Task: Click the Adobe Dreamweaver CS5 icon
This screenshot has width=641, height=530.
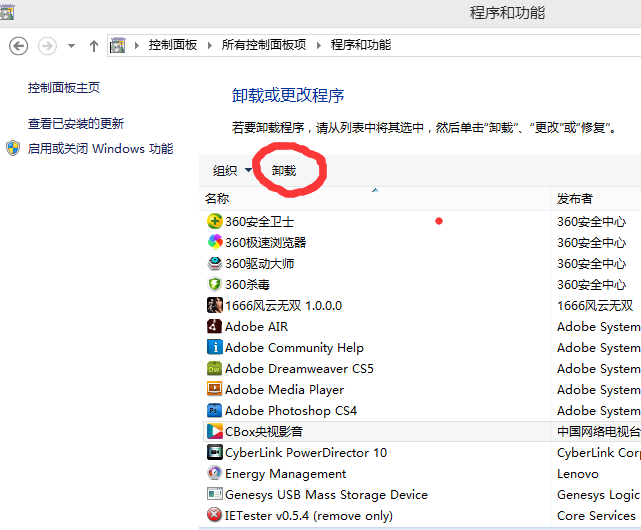Action: (x=215, y=368)
